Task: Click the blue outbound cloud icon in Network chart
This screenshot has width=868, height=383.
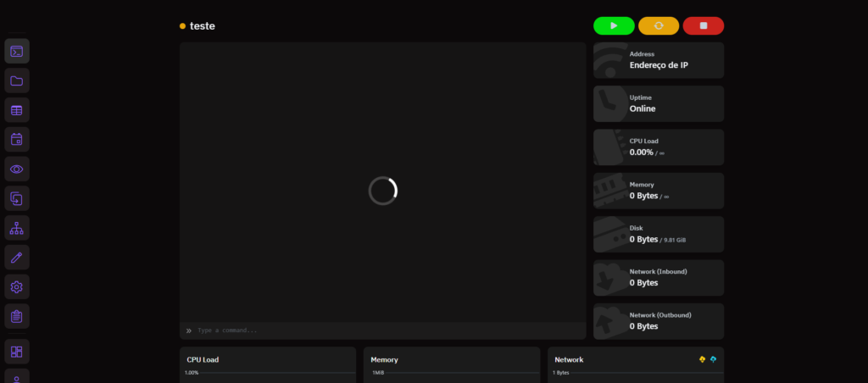Action: click(x=713, y=359)
